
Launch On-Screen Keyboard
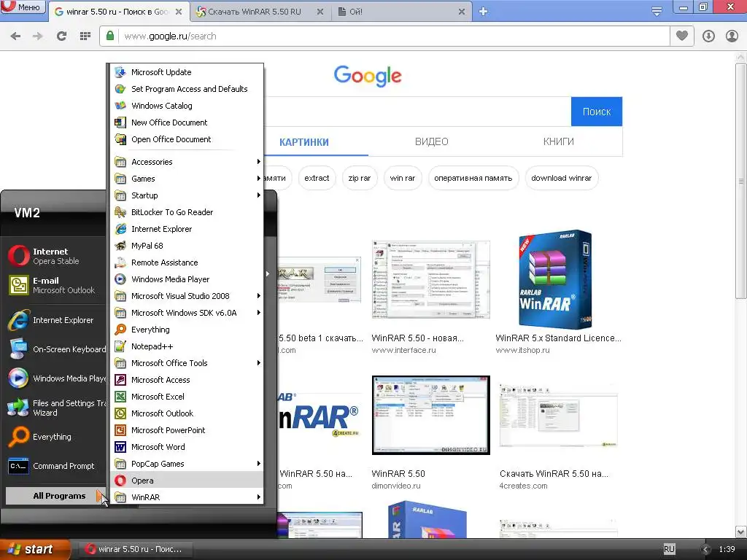(55, 349)
